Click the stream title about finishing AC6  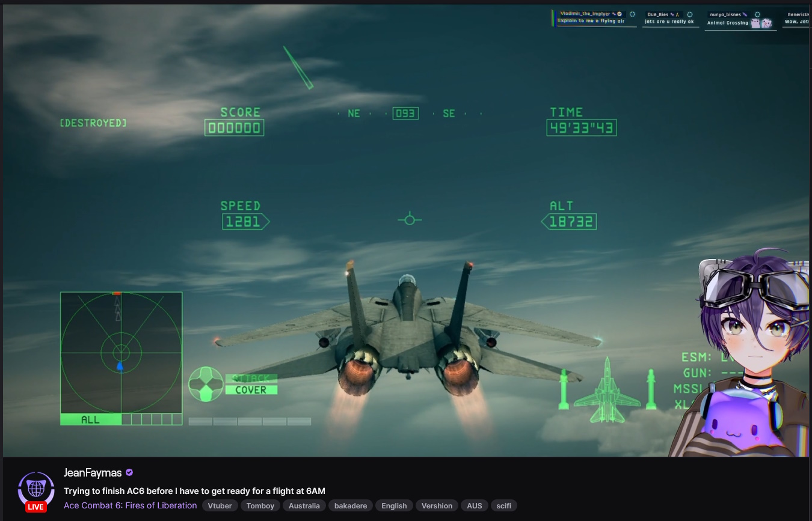(194, 491)
